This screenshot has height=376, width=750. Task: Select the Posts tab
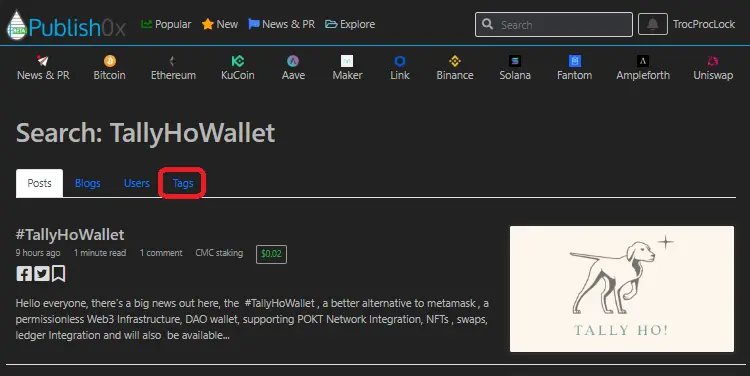pos(39,183)
